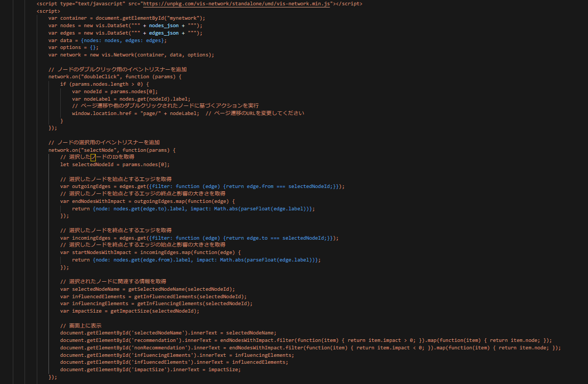Click the edges_json variable
Viewport: 588px width, 384px height.
164,32
